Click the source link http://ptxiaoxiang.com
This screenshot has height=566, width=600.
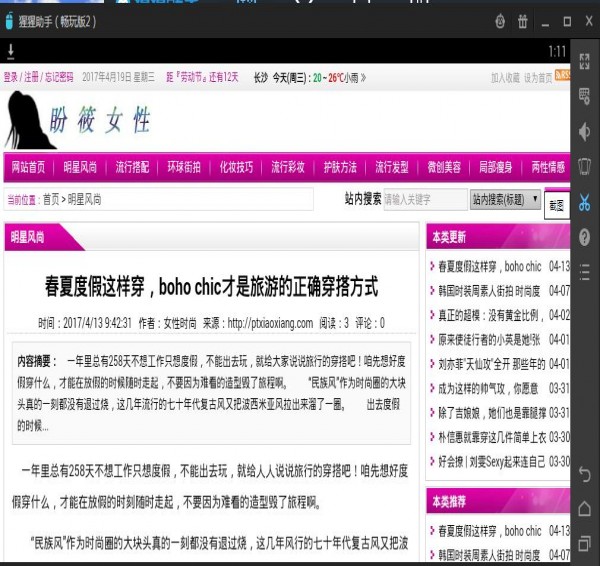click(x=270, y=323)
